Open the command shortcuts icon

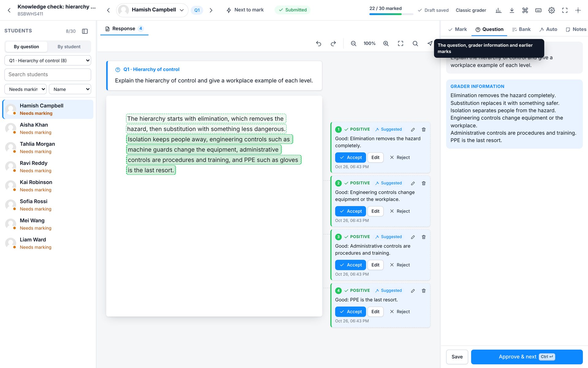525,10
